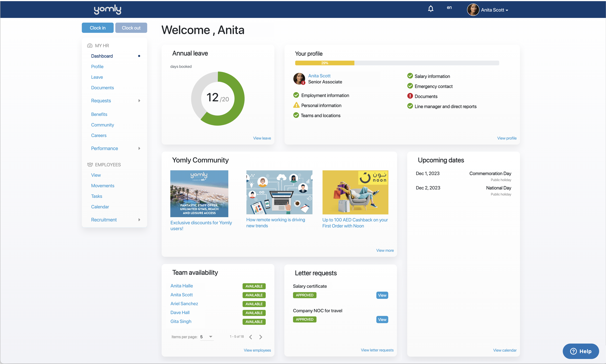Image resolution: width=606 pixels, height=364 pixels.
Task: Click green check beside Teams and locations
Action: point(296,115)
